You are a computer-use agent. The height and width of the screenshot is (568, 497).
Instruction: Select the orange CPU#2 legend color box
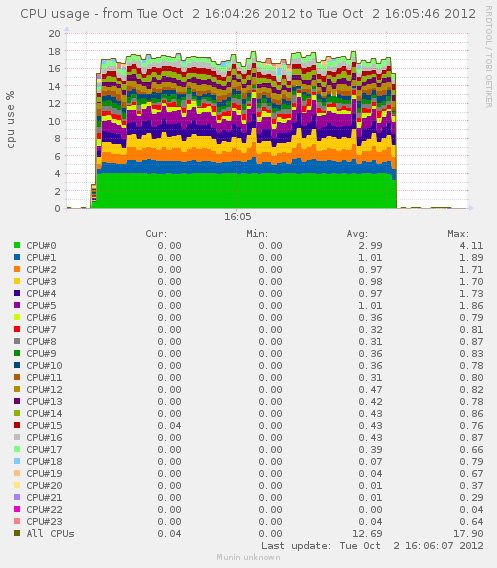point(17,269)
